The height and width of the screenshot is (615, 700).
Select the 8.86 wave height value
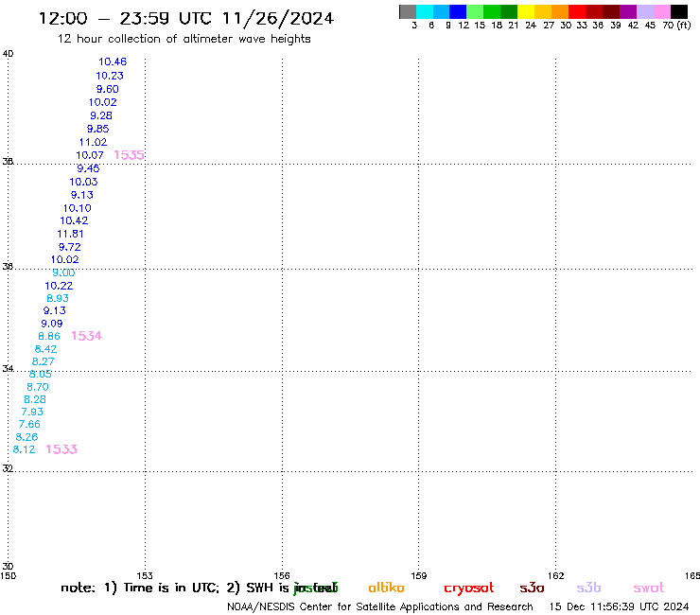pyautogui.click(x=49, y=336)
